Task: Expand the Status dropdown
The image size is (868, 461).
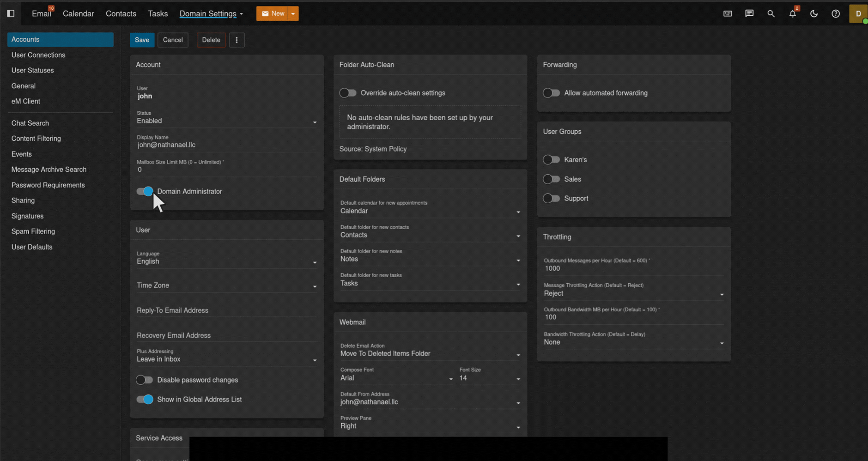Action: click(226, 121)
